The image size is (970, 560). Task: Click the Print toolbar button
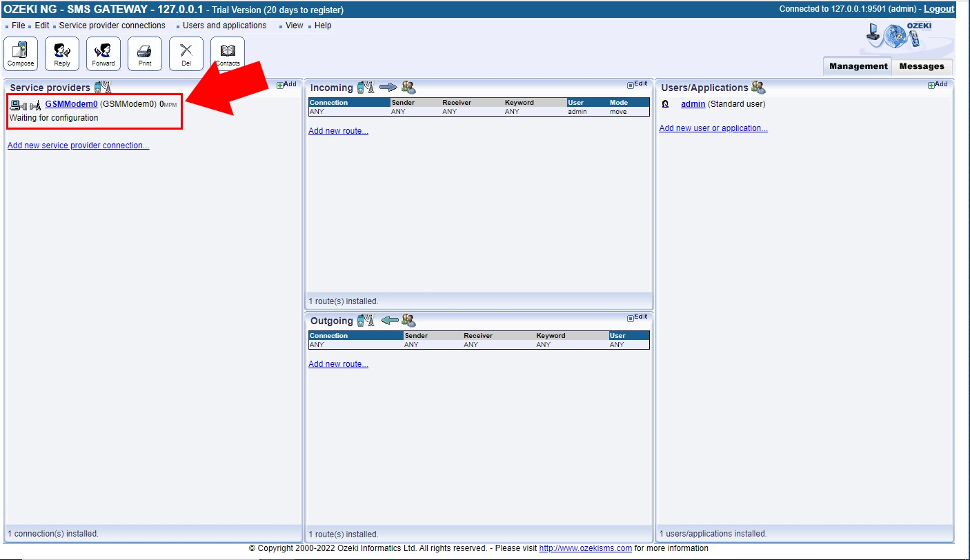click(145, 54)
